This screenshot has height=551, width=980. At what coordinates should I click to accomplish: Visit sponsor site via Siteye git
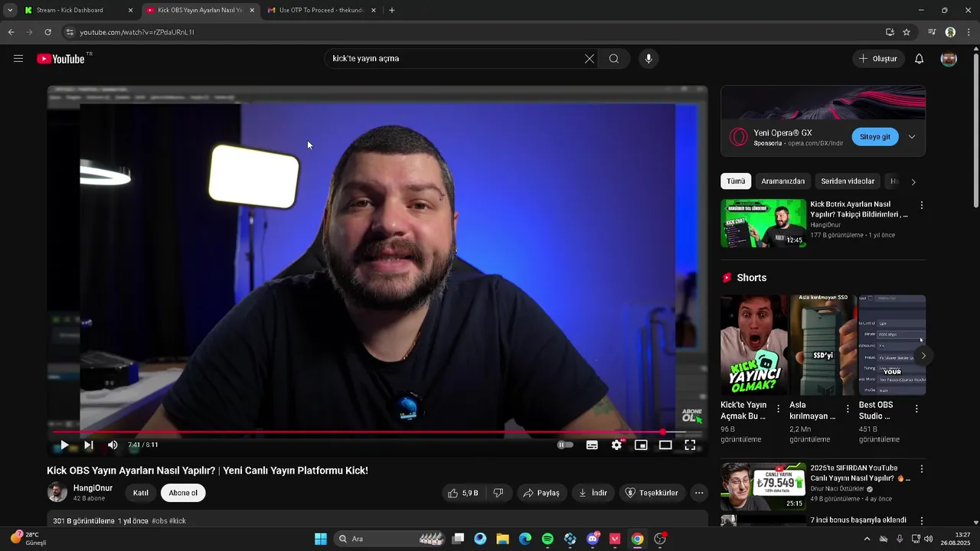point(875,137)
